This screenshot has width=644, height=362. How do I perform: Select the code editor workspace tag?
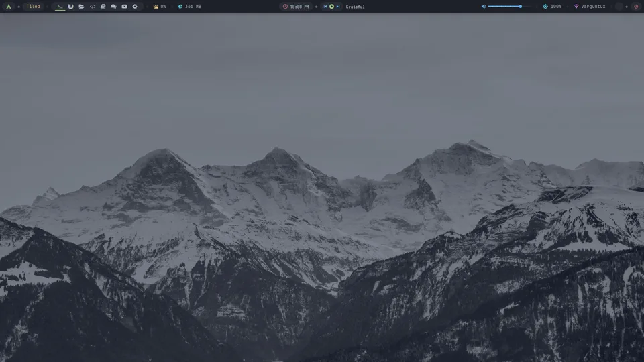pyautogui.click(x=93, y=7)
